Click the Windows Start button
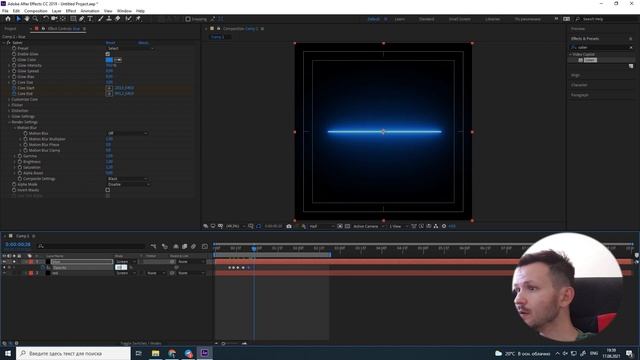The image size is (640, 360). pos(8,353)
